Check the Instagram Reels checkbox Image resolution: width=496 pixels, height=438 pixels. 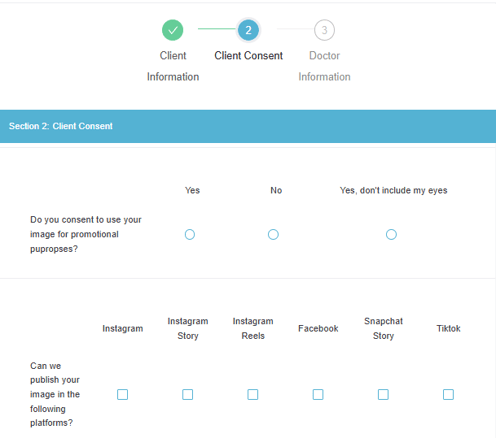253,394
